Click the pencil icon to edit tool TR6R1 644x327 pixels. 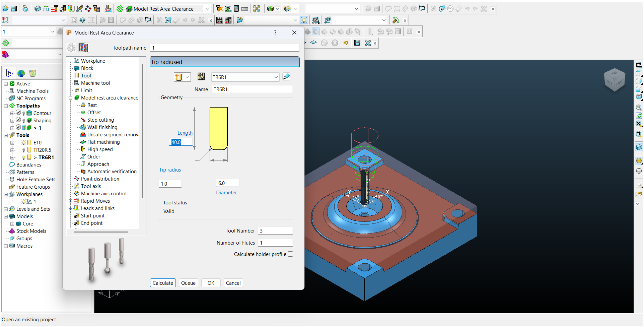pos(286,77)
